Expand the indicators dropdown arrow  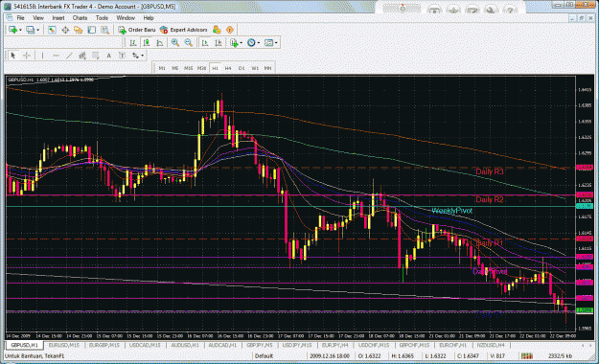(x=242, y=43)
